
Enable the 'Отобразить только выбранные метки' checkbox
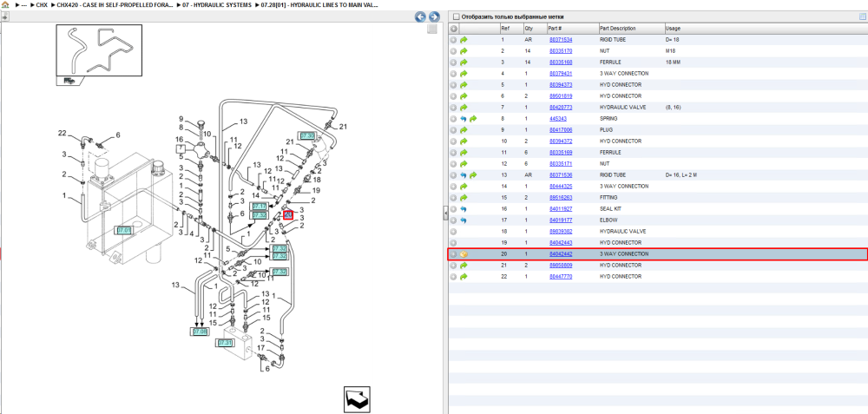[x=457, y=16]
